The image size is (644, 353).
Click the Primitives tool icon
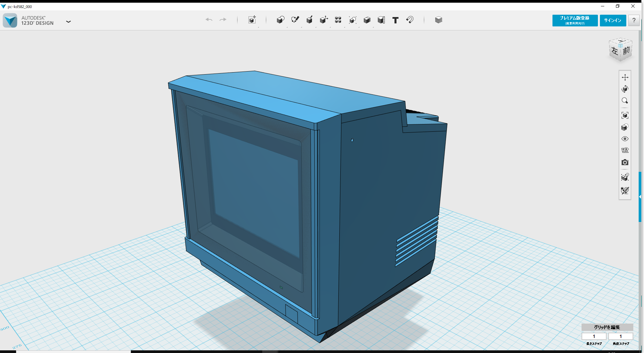pos(281,20)
